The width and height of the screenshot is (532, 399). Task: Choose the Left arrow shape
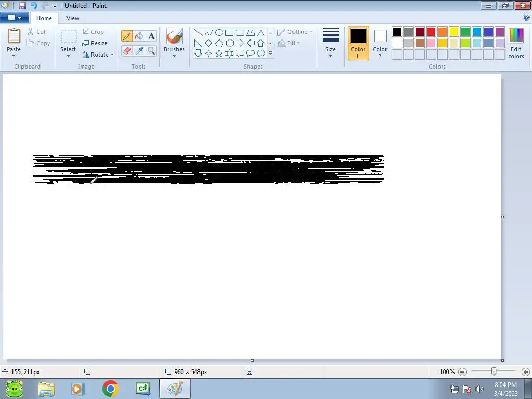tap(250, 43)
